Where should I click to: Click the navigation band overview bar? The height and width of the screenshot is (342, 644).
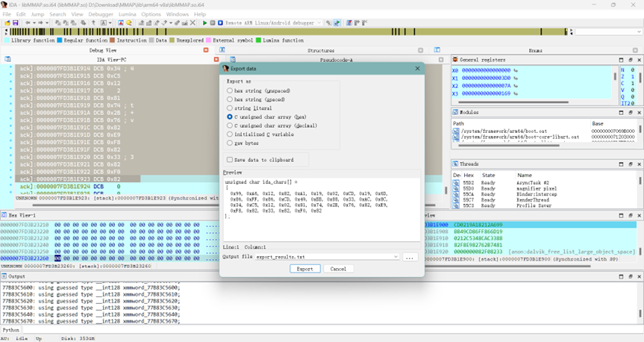click(x=287, y=31)
